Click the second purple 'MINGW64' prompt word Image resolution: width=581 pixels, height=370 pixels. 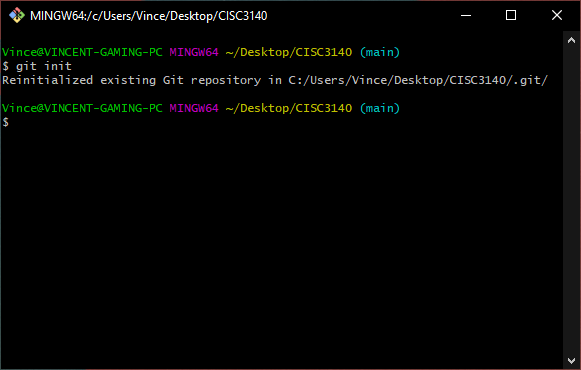(194, 108)
